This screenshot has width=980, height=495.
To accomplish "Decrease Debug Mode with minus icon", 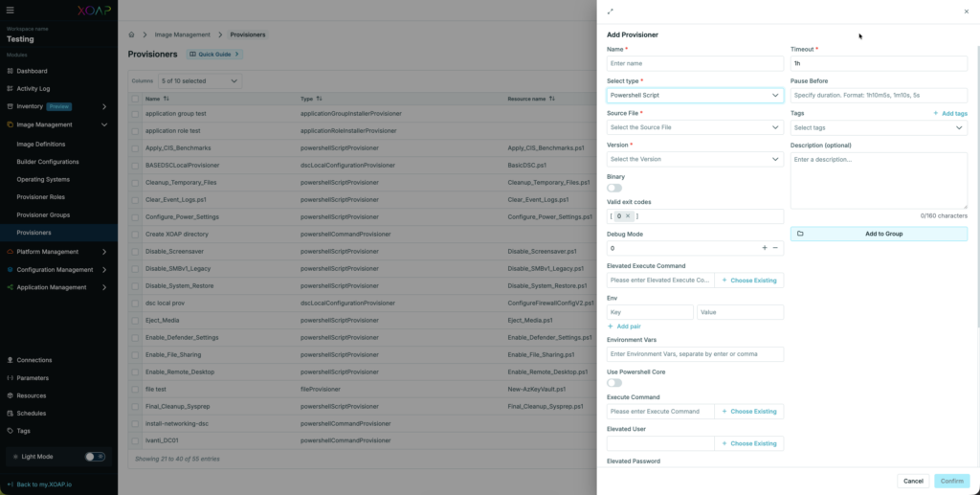I will tap(775, 248).
